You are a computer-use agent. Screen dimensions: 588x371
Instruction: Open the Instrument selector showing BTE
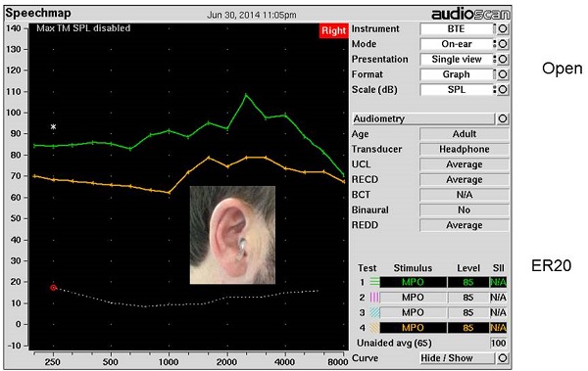(x=457, y=28)
